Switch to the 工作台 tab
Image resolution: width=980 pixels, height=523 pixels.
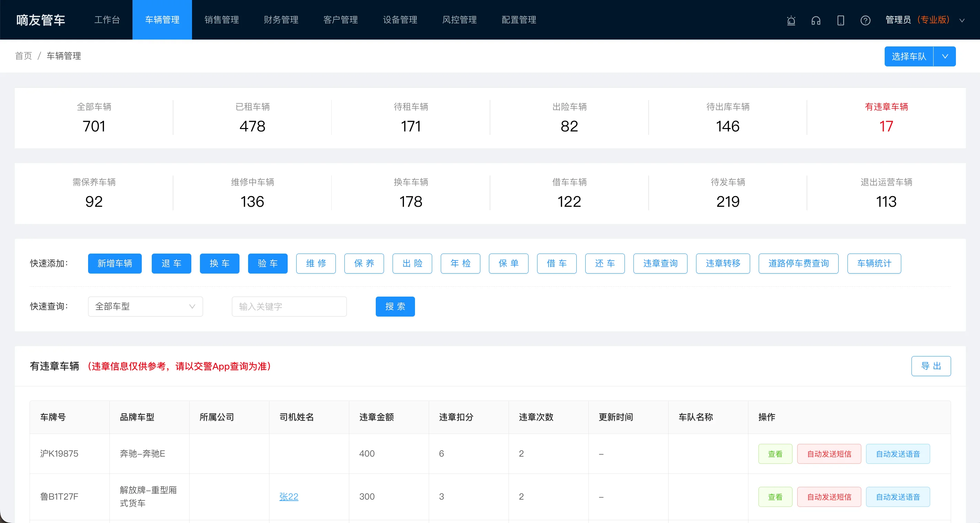coord(107,20)
